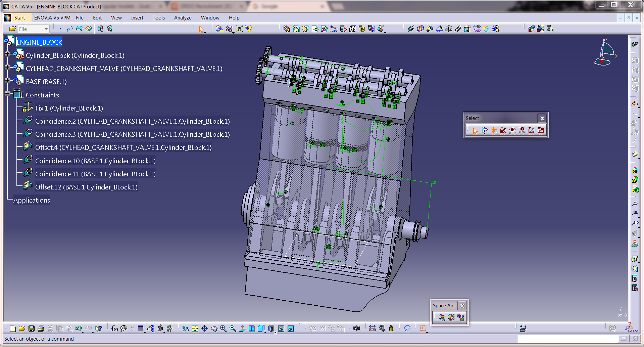Open the File combo box dropdown
The height and width of the screenshot is (347, 644).
[46, 29]
